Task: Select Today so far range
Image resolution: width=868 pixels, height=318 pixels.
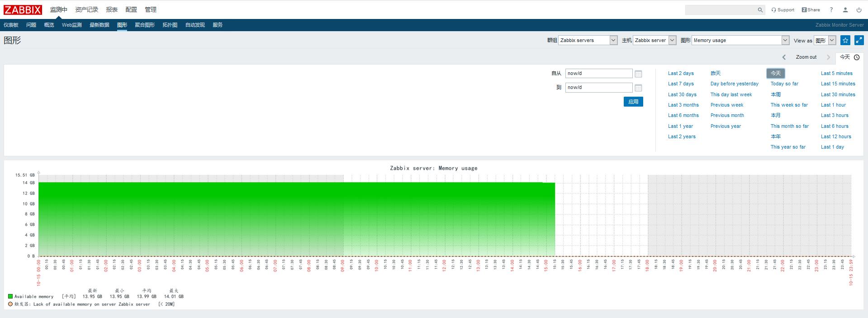Action: pyautogui.click(x=784, y=84)
